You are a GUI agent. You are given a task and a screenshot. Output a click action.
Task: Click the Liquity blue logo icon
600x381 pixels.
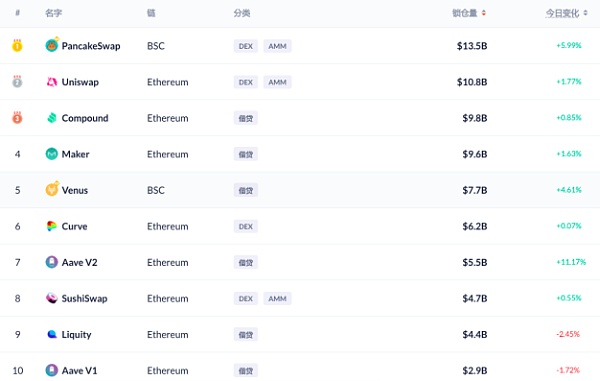[52, 334]
